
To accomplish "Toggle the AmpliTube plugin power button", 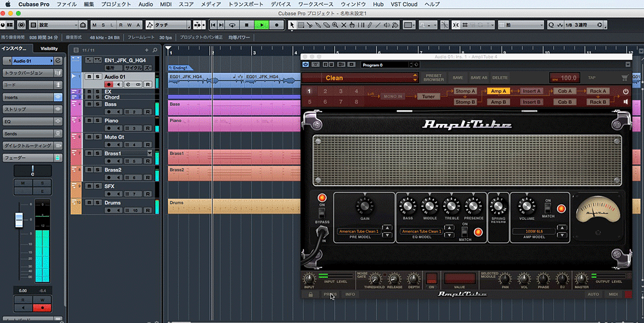I will [305, 64].
